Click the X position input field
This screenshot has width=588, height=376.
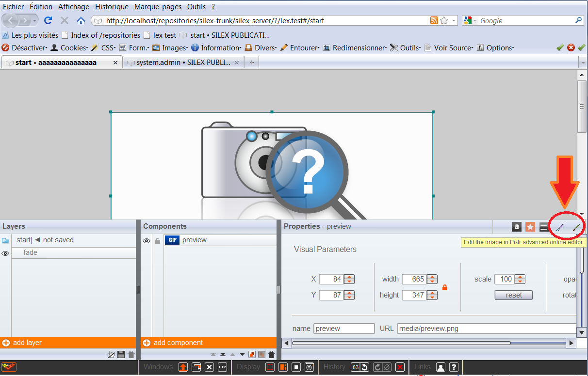(331, 279)
